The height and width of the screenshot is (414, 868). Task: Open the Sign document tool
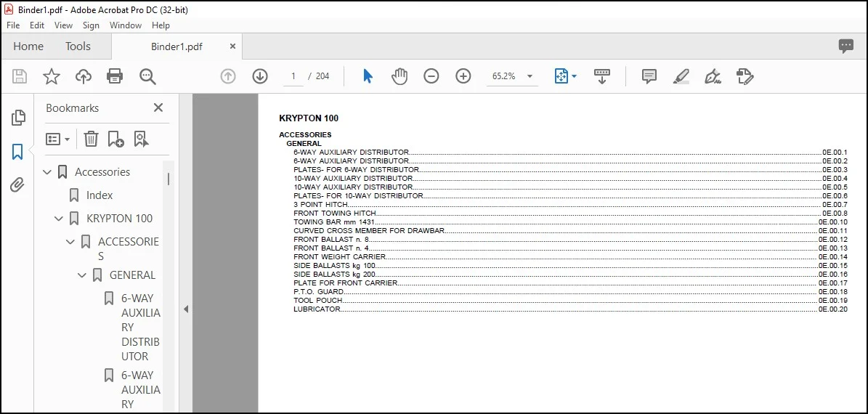[713, 76]
